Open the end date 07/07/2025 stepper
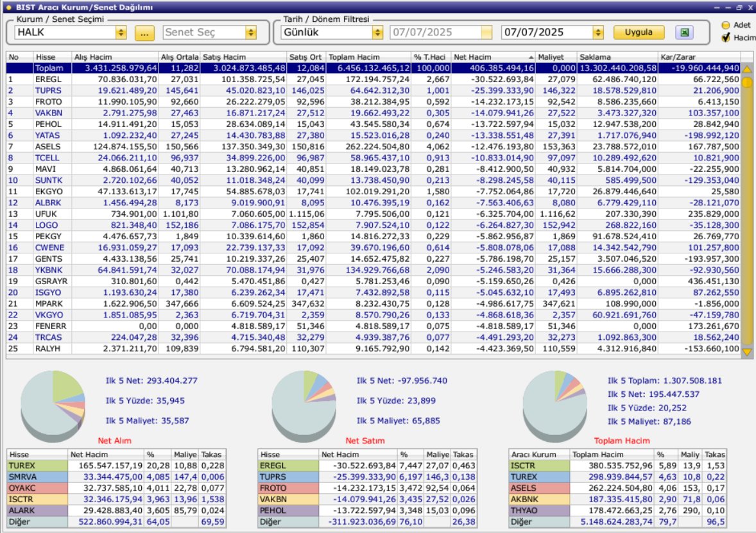Screen dimensions: 756x533 click(598, 32)
